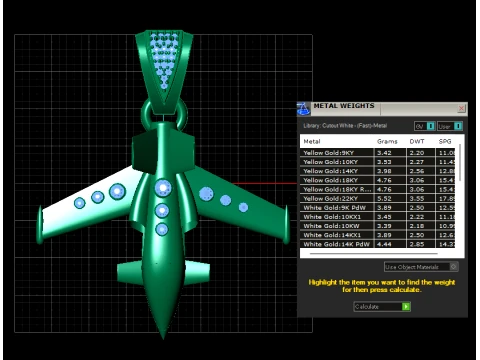Click the horizontal scrollbar under metal list
Screen dimensions: 480x360
coord(373,254)
